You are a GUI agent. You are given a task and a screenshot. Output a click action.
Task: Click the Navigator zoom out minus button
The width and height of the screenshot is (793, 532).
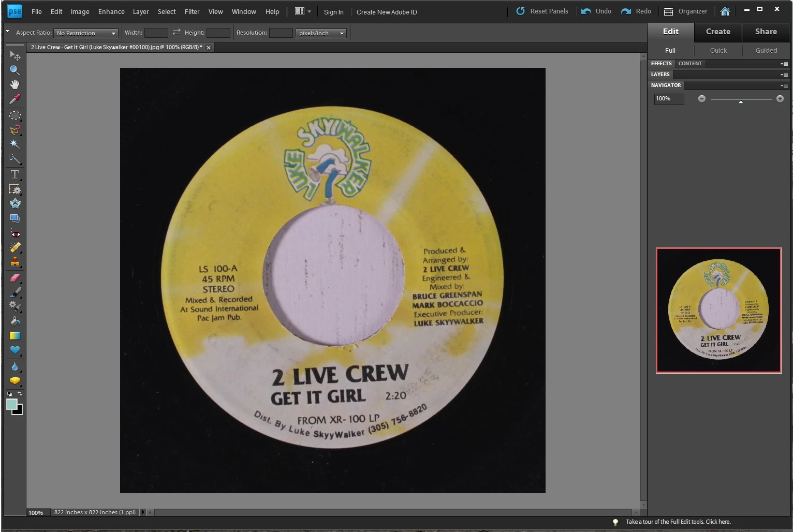pyautogui.click(x=701, y=99)
